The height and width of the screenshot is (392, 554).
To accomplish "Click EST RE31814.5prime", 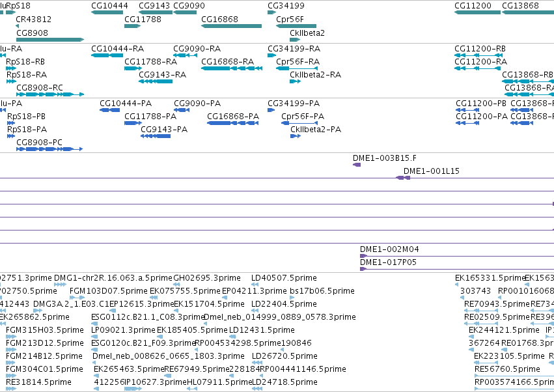I will 11,389.
